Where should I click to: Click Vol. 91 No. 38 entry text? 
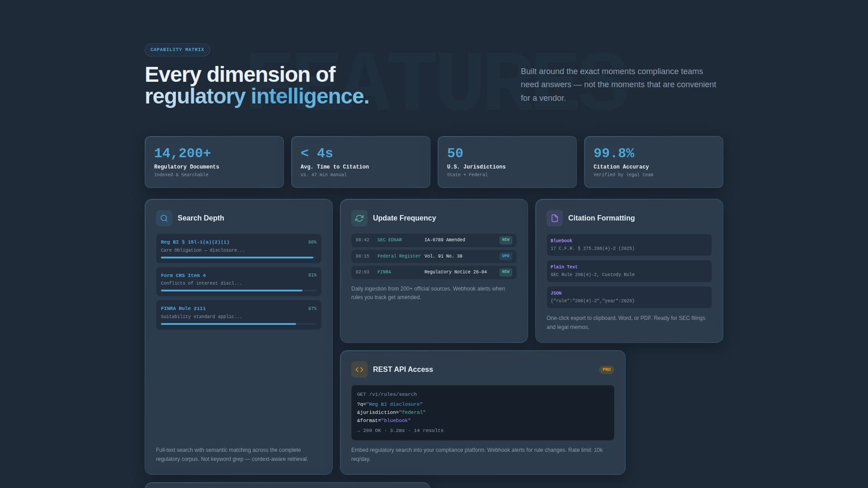click(x=443, y=256)
